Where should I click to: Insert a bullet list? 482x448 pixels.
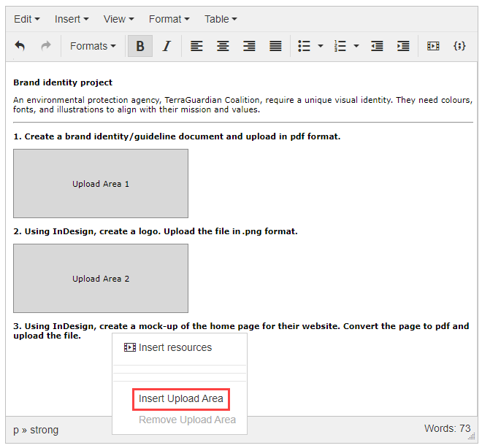[x=304, y=46]
